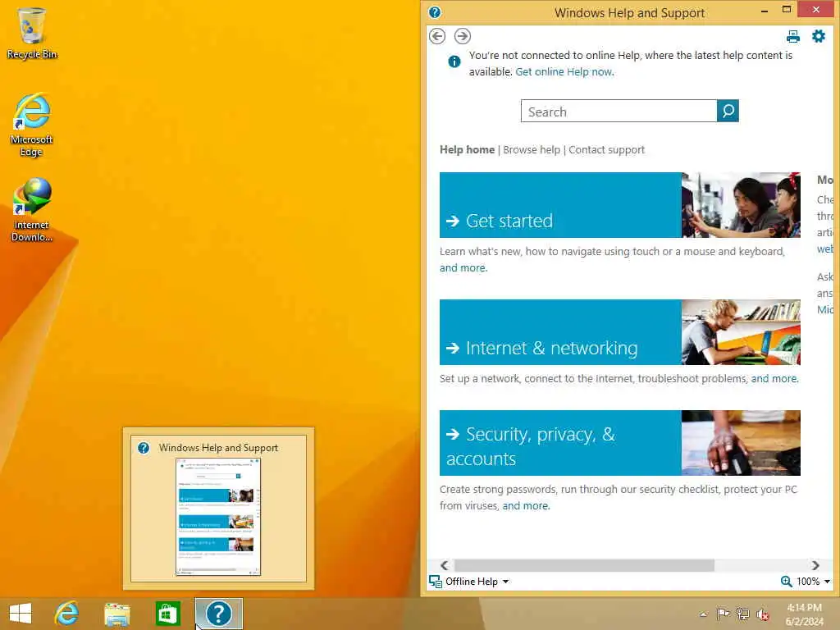Select the Microsoft Edge desktop shortcut

point(32,125)
